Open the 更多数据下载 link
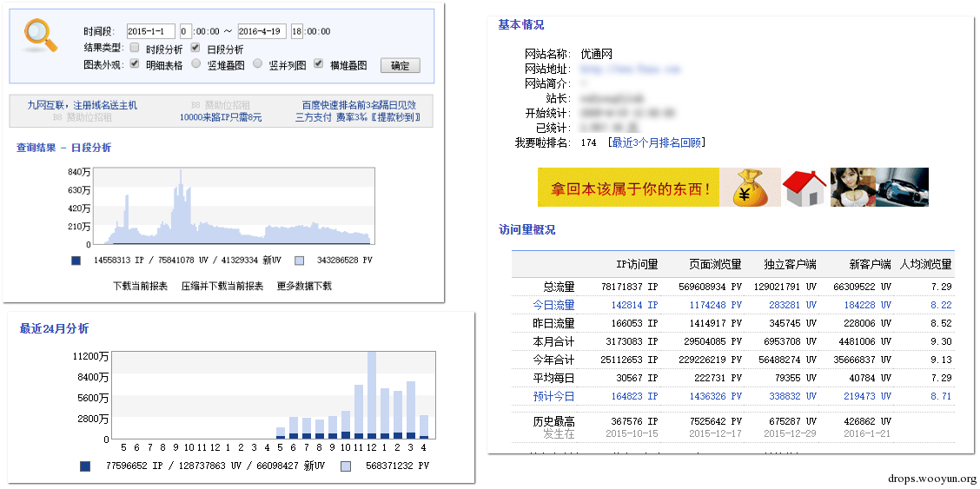The image size is (980, 489). point(304,286)
